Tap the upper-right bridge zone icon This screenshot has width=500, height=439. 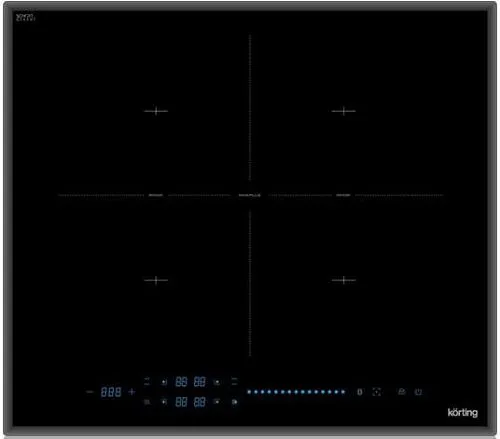(234, 382)
